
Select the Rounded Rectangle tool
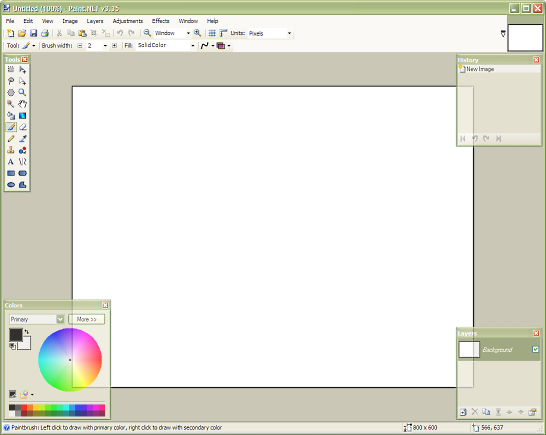22,173
